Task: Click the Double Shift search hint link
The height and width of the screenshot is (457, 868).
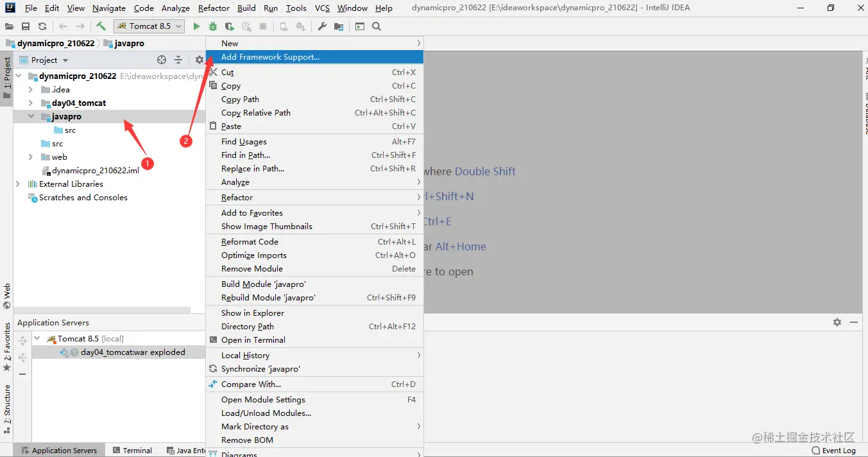Action: click(x=485, y=171)
